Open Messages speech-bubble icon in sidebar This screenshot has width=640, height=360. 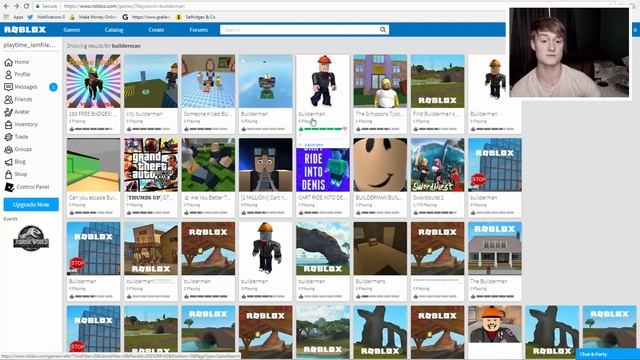(9, 87)
